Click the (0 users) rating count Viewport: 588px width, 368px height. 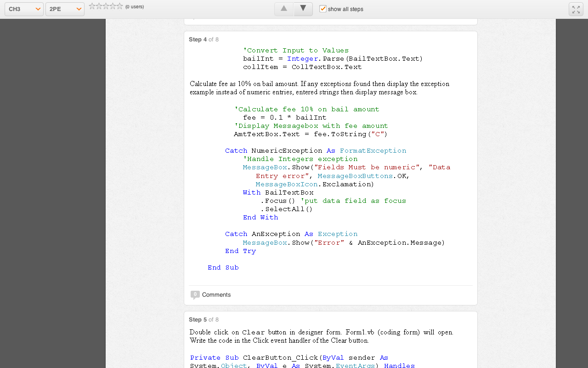135,6
